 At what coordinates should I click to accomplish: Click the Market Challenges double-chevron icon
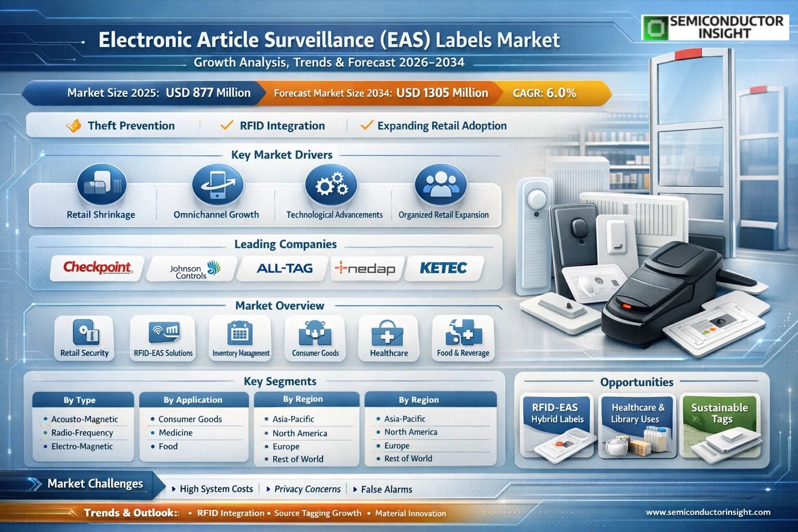(35, 484)
